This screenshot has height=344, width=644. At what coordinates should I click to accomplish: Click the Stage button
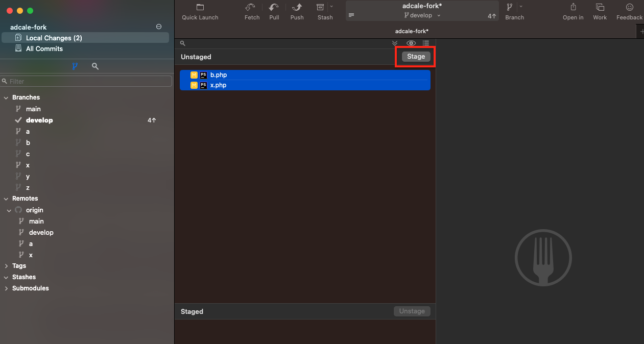415,56
